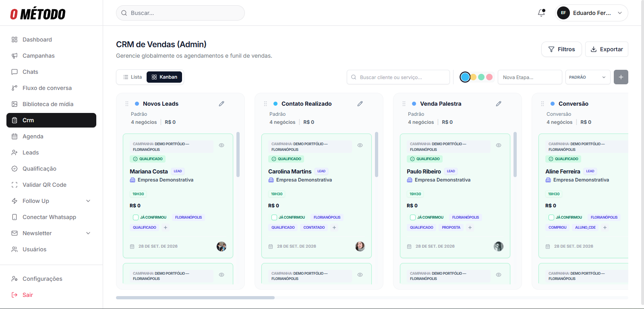The height and width of the screenshot is (309, 644).
Task: Expand the Newsletter submenu
Action: pyautogui.click(x=51, y=233)
